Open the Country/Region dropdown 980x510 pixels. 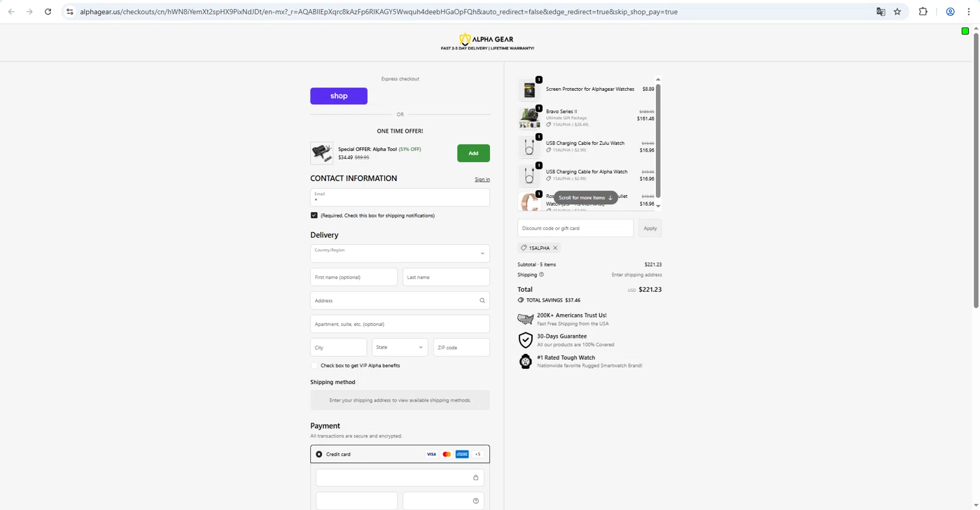pos(400,253)
